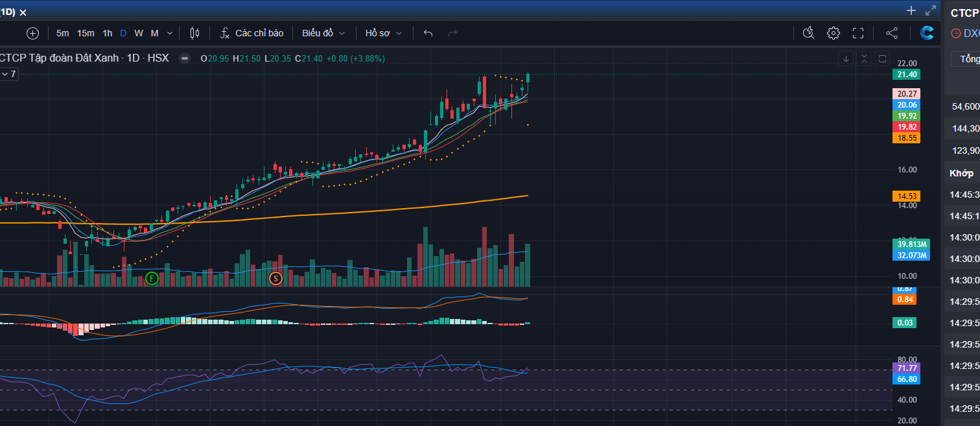Open the Hồ sơ dropdown menu

click(x=384, y=33)
